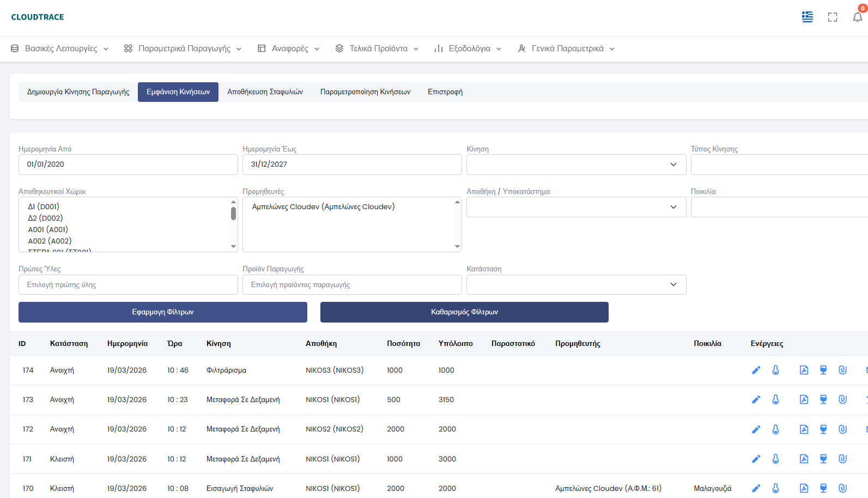Open the Αναφορές menu
The width and height of the screenshot is (868, 498).
289,48
